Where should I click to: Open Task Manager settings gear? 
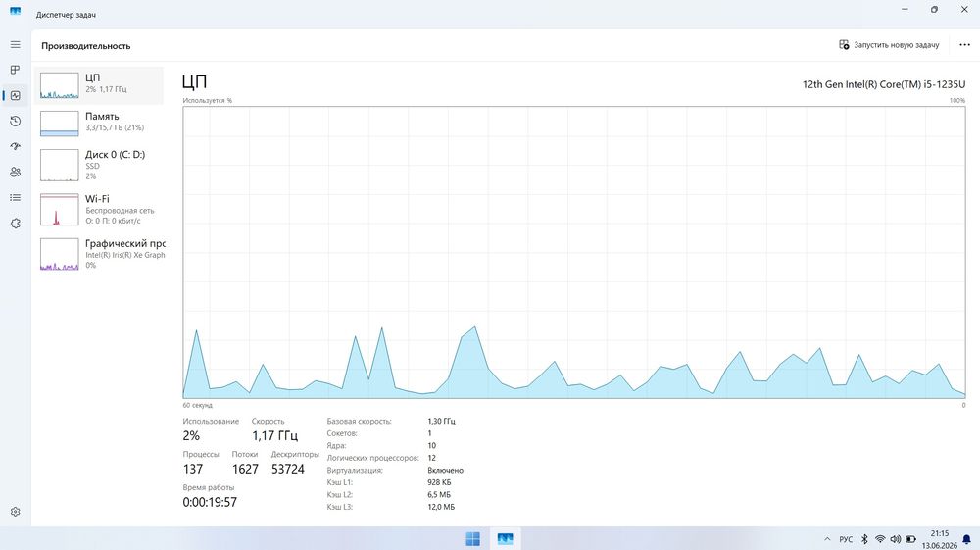[15, 511]
